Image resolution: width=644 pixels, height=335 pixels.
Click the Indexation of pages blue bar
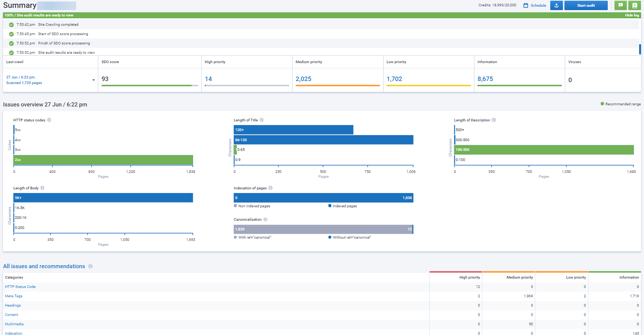[323, 198]
